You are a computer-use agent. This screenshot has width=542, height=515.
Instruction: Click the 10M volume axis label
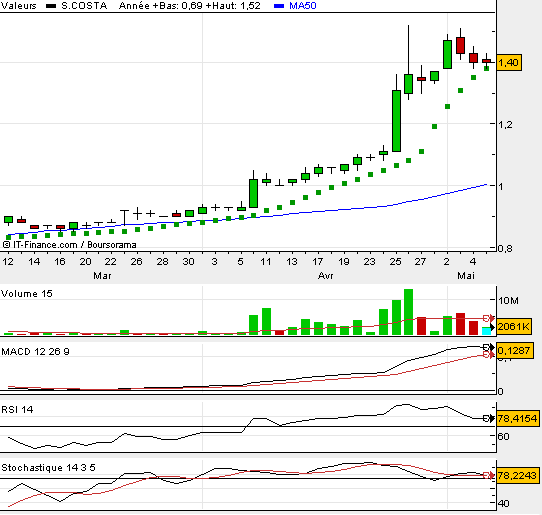pyautogui.click(x=508, y=301)
